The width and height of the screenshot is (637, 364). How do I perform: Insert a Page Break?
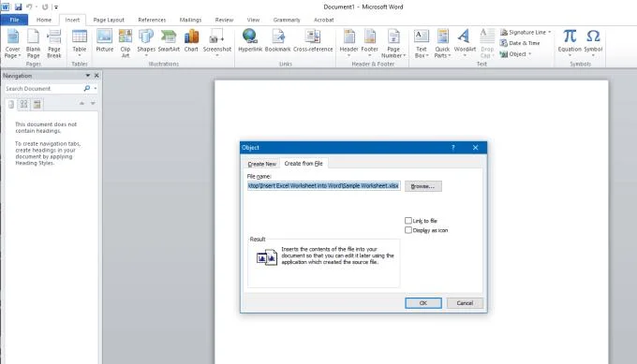(x=54, y=44)
